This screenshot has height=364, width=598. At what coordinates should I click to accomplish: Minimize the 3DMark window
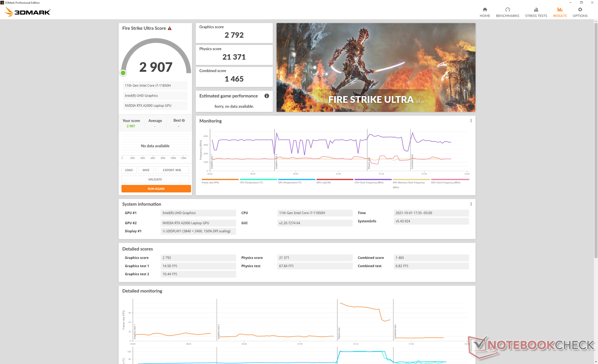click(570, 3)
